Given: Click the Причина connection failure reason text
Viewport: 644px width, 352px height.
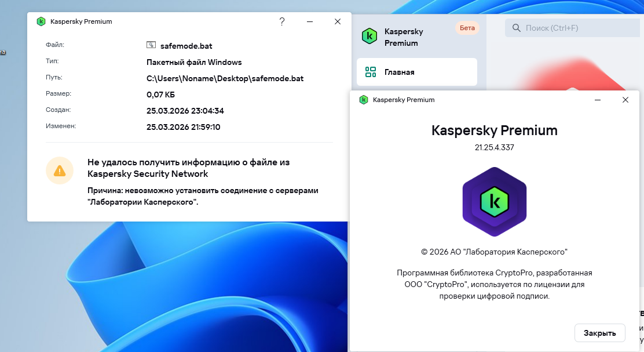Looking at the screenshot, I should click(x=203, y=196).
